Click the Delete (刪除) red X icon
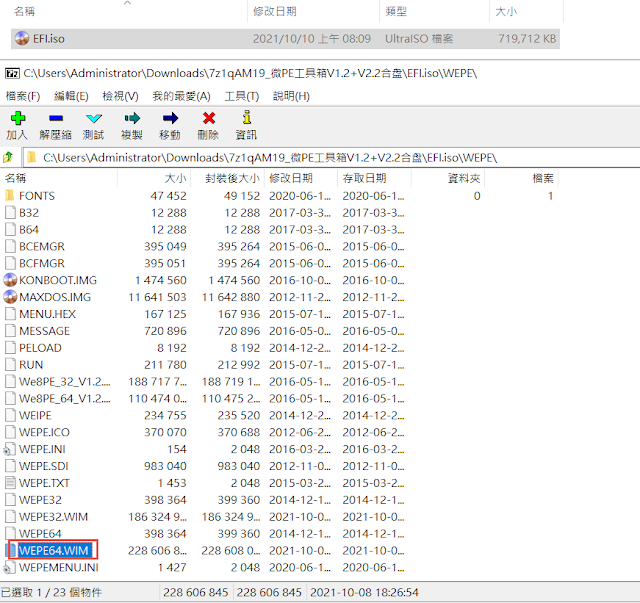640x603 pixels. point(209,118)
